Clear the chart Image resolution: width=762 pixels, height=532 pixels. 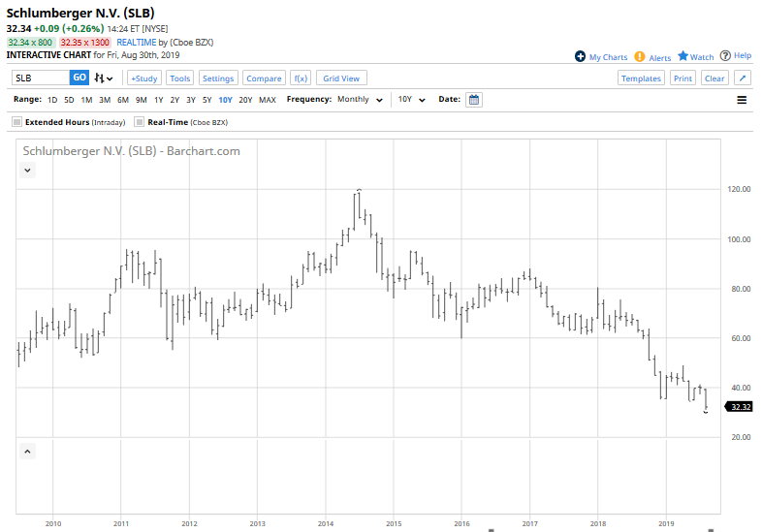[x=714, y=78]
